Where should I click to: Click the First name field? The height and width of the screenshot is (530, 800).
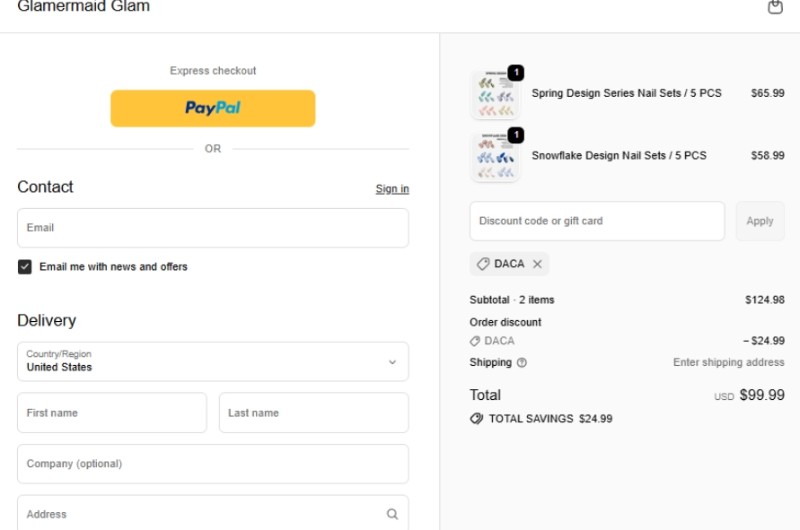[112, 413]
